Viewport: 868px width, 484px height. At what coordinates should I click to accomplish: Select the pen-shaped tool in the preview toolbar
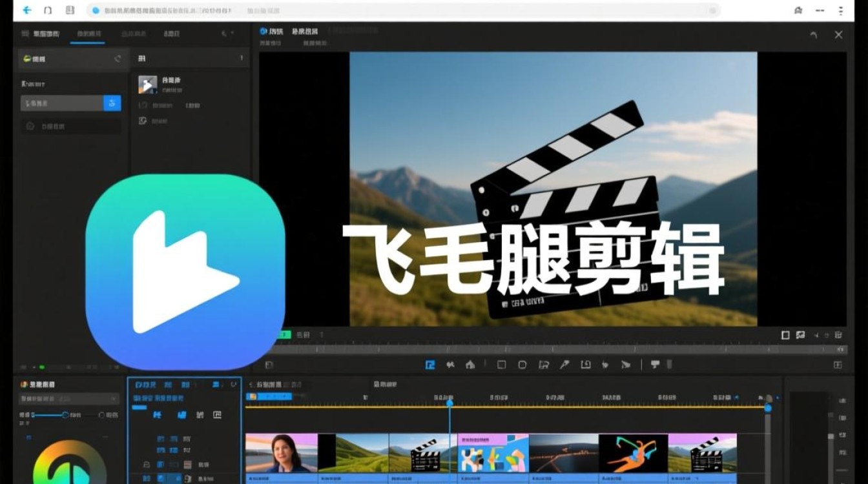(x=564, y=365)
